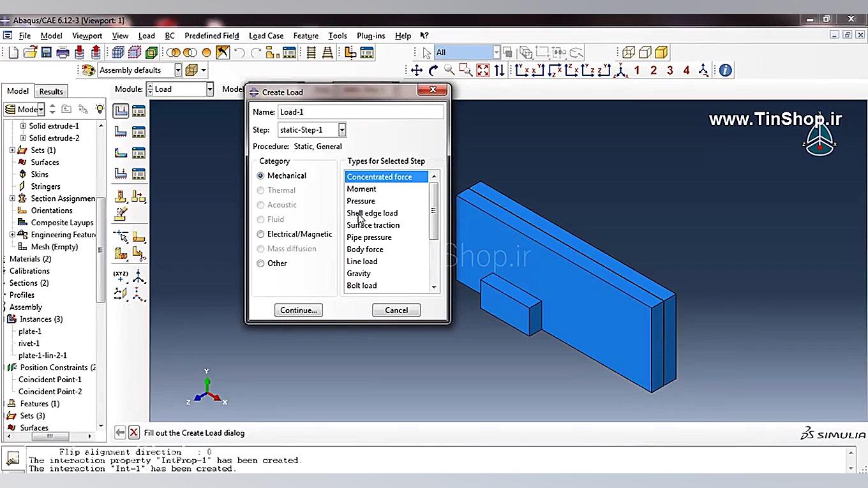Click the Continue... button
The image size is (868, 488).
point(299,310)
